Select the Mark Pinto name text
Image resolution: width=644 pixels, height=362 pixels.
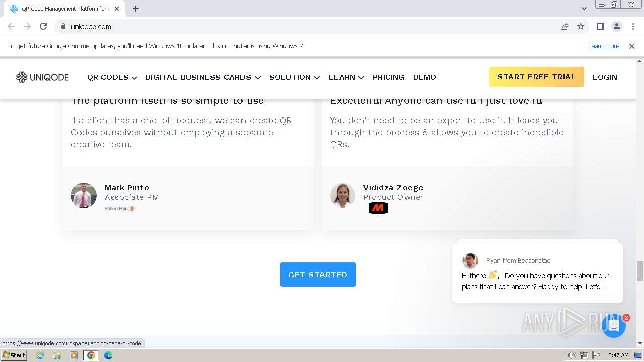click(x=127, y=187)
